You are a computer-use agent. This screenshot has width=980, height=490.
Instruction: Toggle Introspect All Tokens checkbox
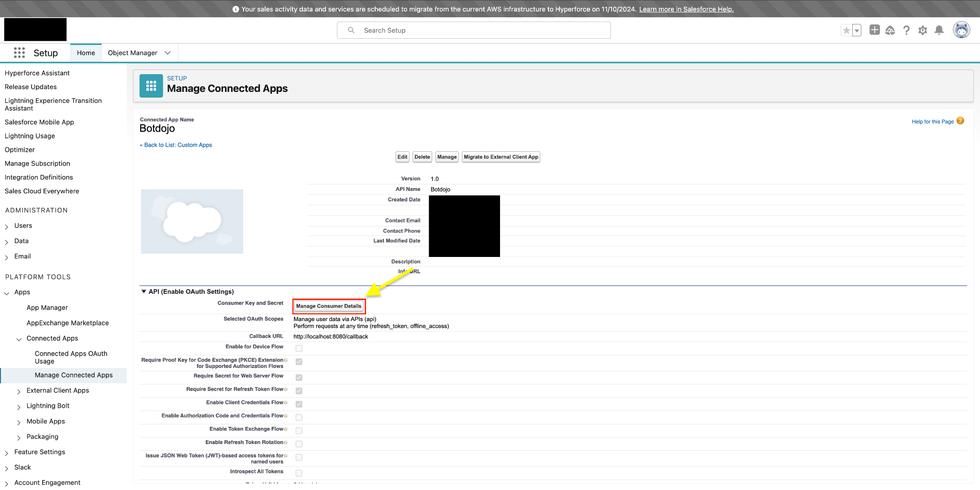coord(299,473)
